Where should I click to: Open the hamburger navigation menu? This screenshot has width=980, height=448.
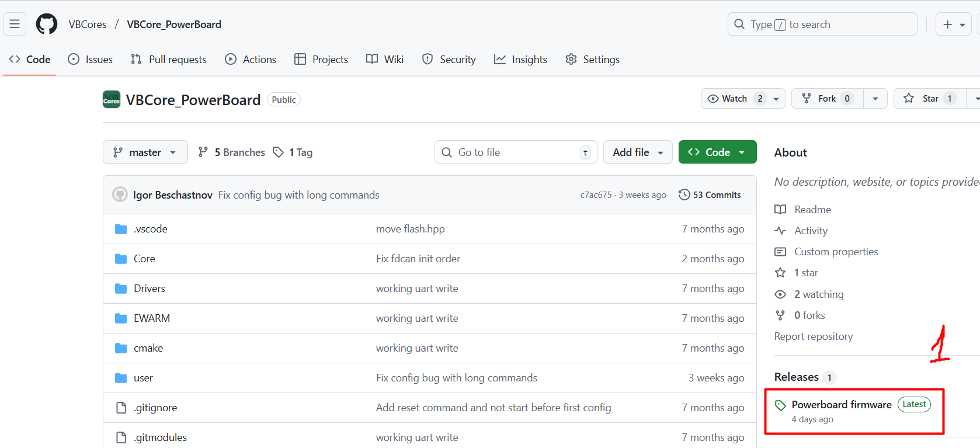[x=15, y=25]
